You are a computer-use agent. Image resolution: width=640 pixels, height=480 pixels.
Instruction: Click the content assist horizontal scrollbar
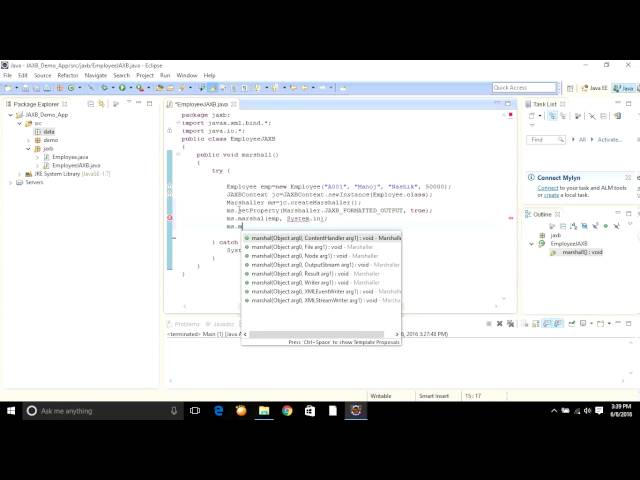click(x=316, y=334)
